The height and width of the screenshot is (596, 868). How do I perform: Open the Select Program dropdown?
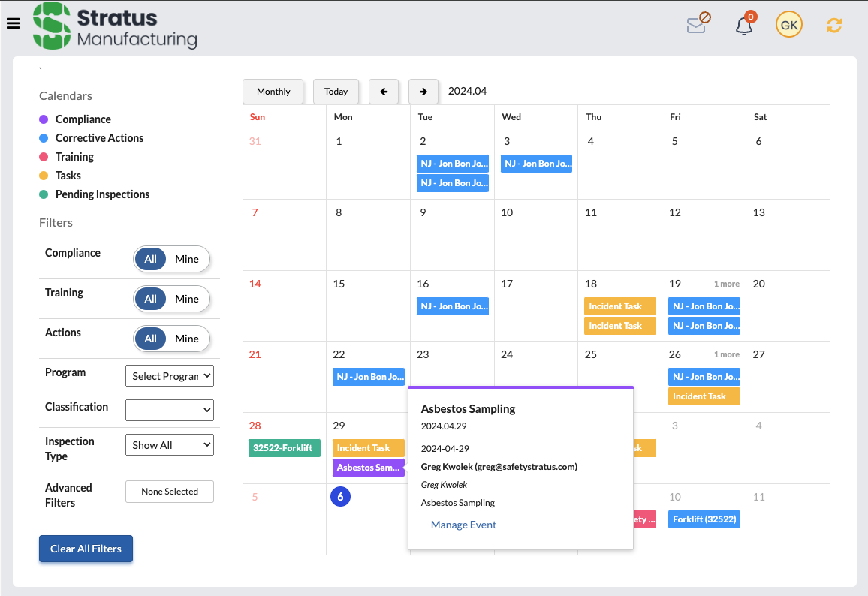[x=170, y=375]
